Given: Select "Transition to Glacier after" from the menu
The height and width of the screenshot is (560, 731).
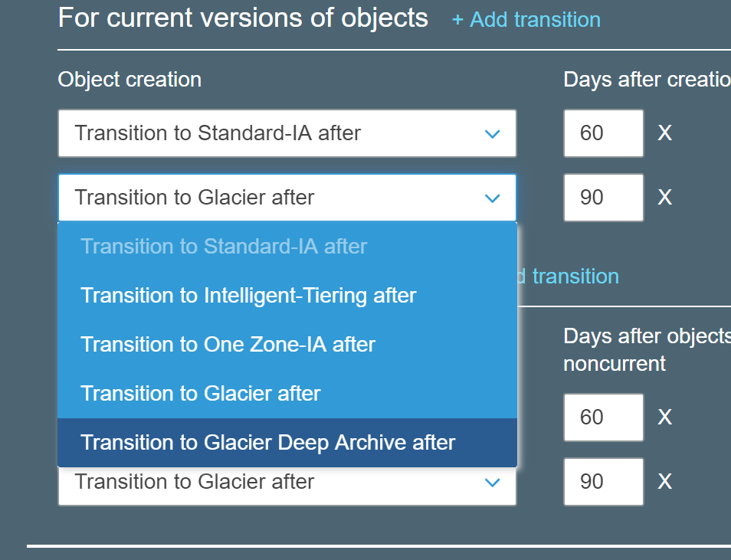Looking at the screenshot, I should tap(199, 394).
